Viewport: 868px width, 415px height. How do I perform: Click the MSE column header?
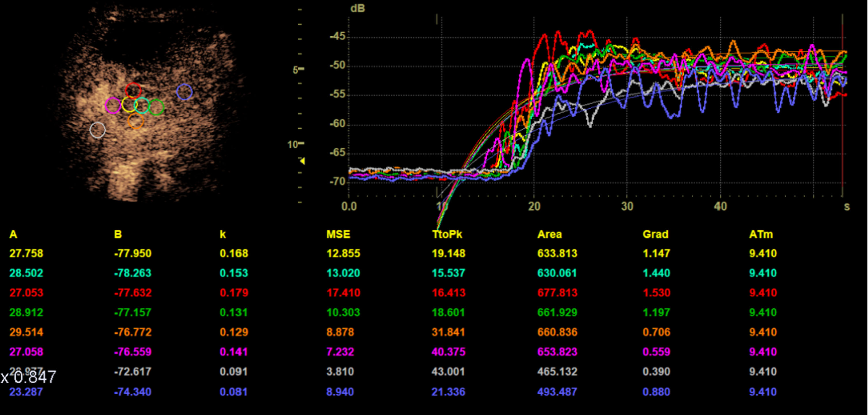click(338, 234)
